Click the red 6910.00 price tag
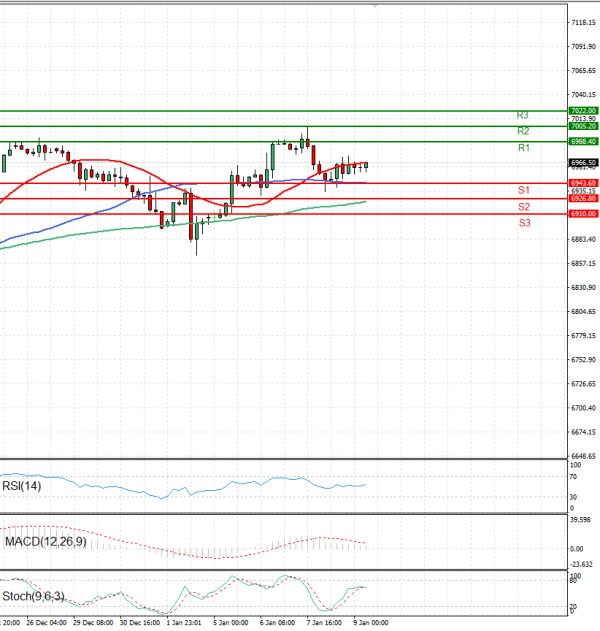The height and width of the screenshot is (631, 600). [x=583, y=214]
